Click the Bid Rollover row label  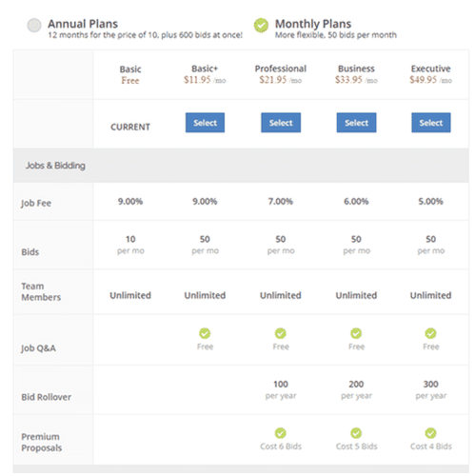pos(47,397)
